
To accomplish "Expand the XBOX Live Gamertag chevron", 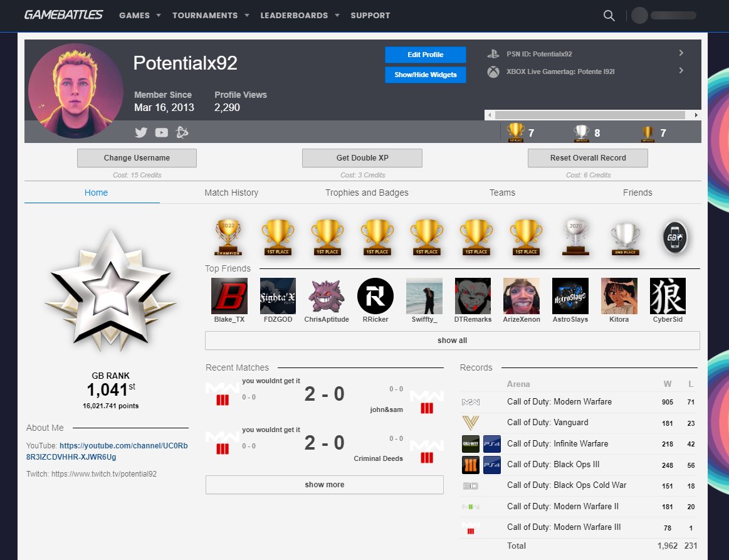I will click(x=681, y=71).
